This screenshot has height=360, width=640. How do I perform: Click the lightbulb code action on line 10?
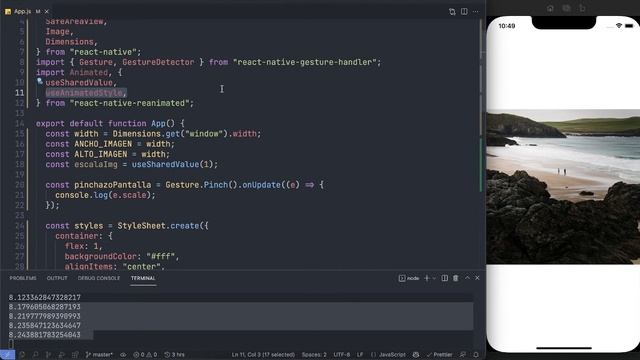point(40,81)
